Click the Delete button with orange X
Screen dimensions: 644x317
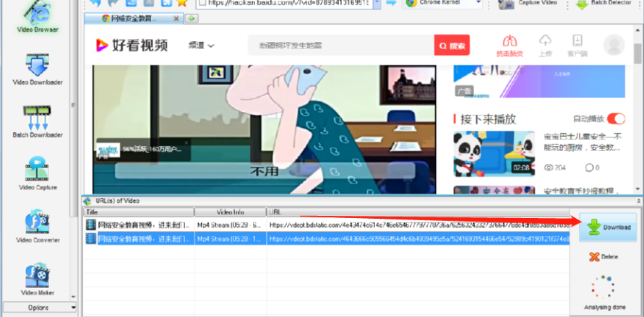tap(604, 257)
